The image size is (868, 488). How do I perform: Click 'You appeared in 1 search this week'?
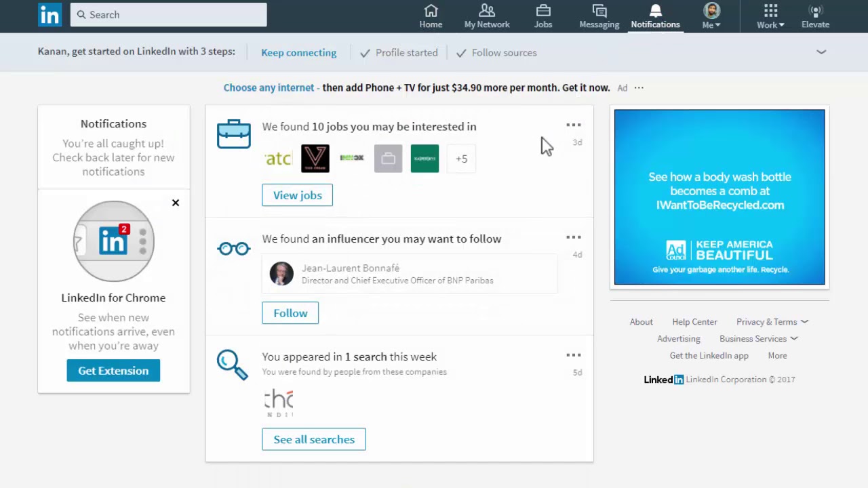click(349, 357)
